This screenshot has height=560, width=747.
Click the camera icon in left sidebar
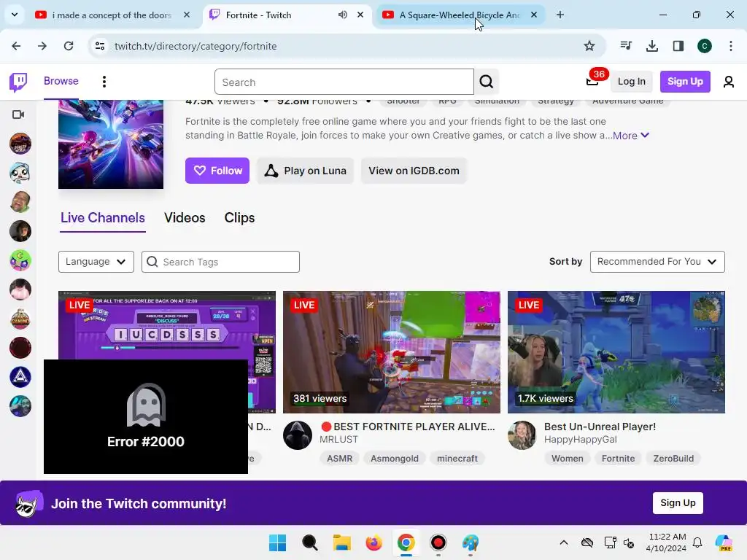pos(18,114)
